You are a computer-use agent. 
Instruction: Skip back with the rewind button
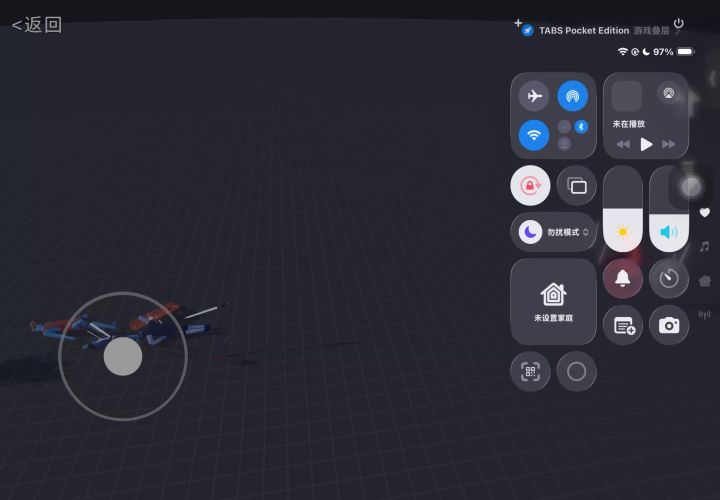623,144
